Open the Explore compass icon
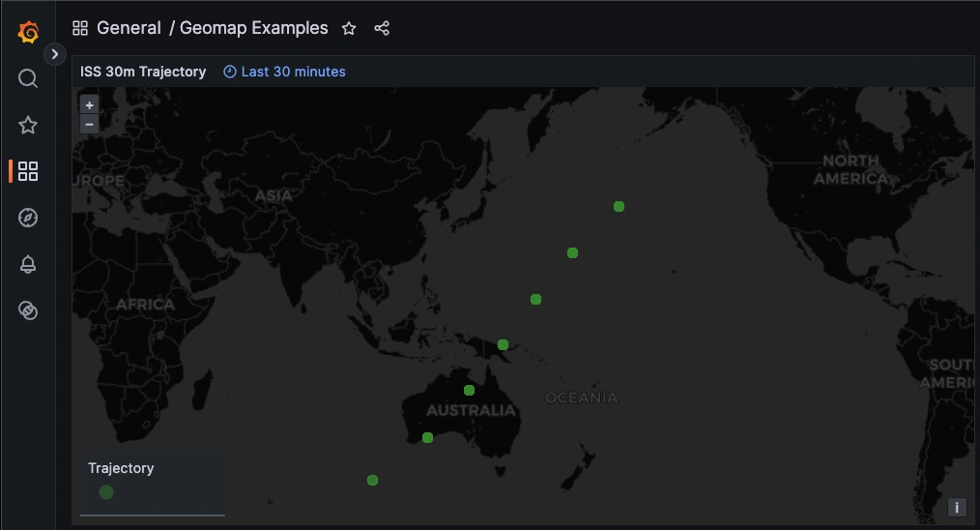This screenshot has height=530, width=980. pos(28,218)
